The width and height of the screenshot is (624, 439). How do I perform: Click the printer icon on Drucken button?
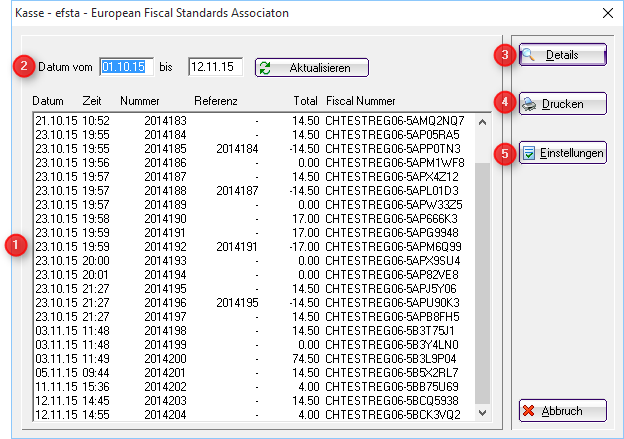(x=529, y=103)
